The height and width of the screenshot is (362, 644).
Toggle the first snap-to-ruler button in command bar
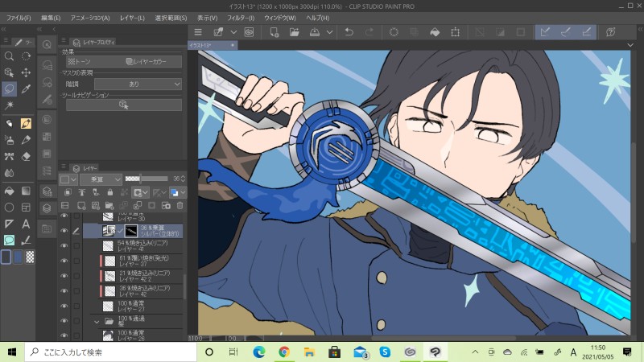545,32
